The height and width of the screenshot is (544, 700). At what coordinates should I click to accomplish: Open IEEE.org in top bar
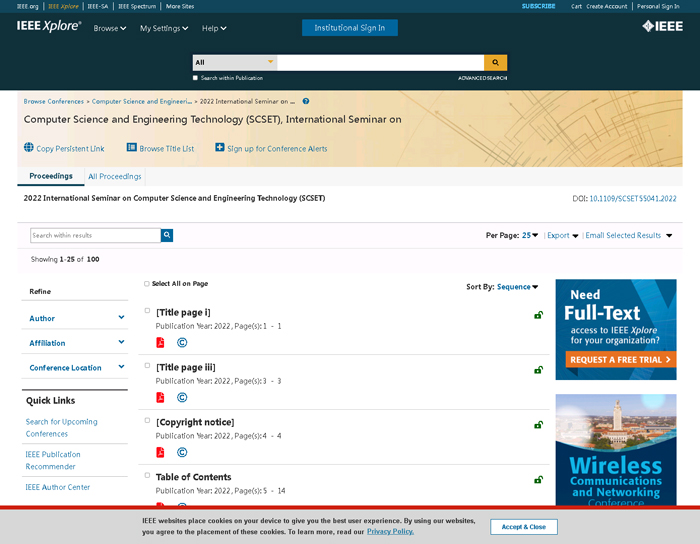click(28, 6)
